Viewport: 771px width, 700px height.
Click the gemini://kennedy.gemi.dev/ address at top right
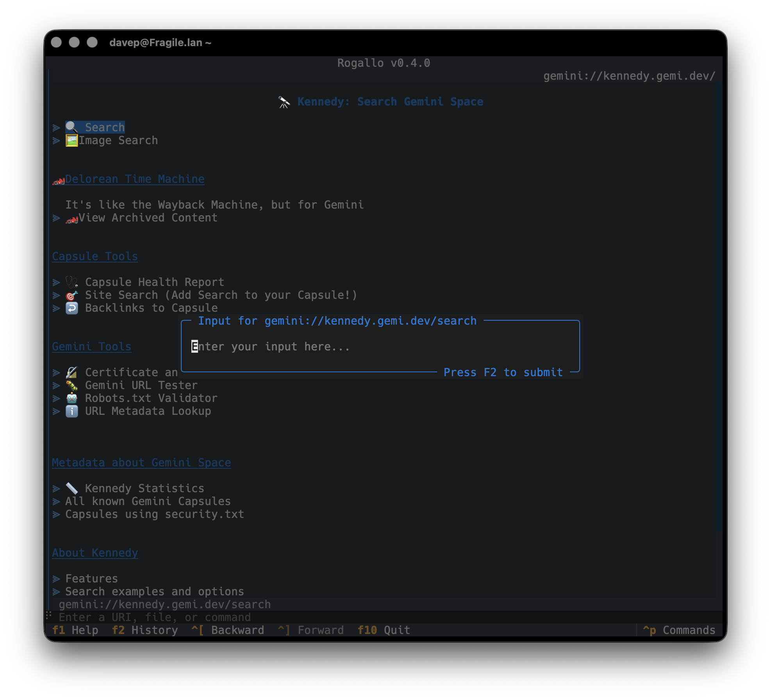coord(629,76)
